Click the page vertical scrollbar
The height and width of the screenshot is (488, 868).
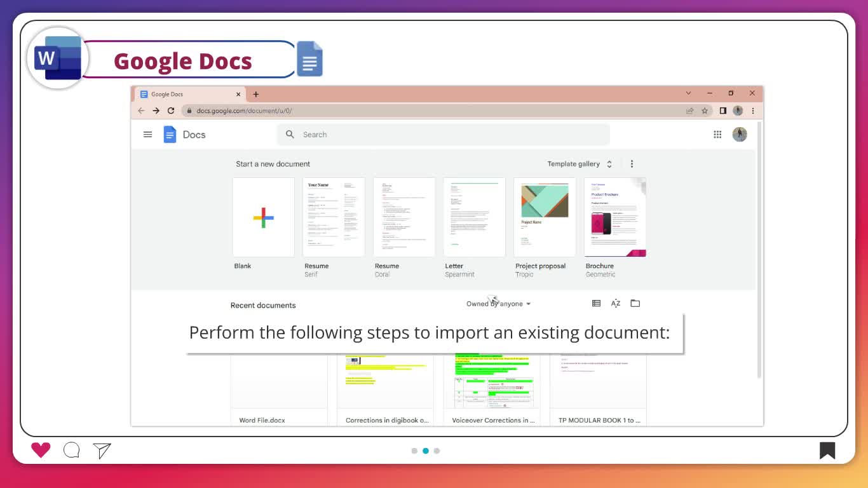[759, 251]
